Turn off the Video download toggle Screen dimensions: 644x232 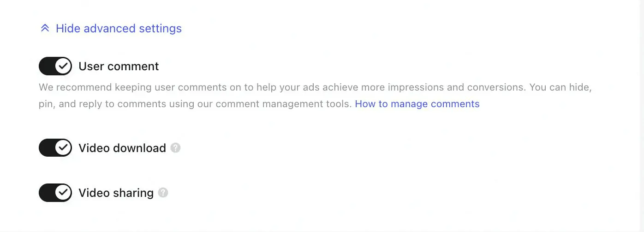[x=55, y=148]
